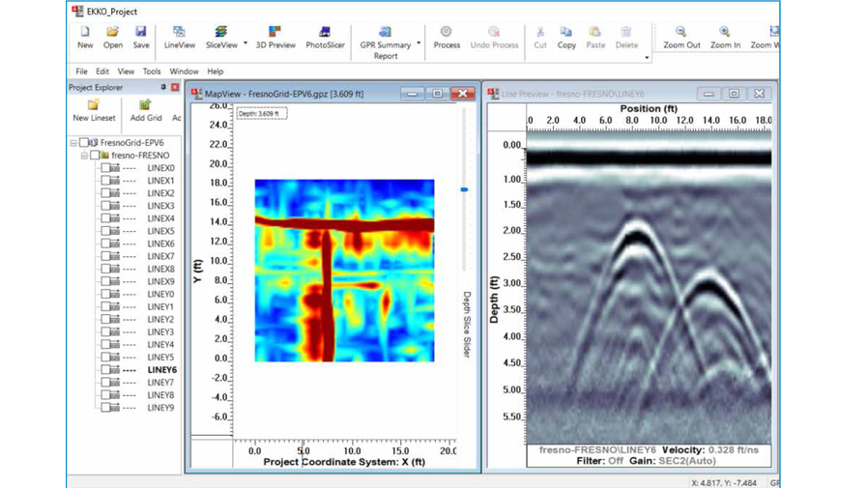Toggle the LINEY0 checkbox
The image size is (868, 488).
105,295
